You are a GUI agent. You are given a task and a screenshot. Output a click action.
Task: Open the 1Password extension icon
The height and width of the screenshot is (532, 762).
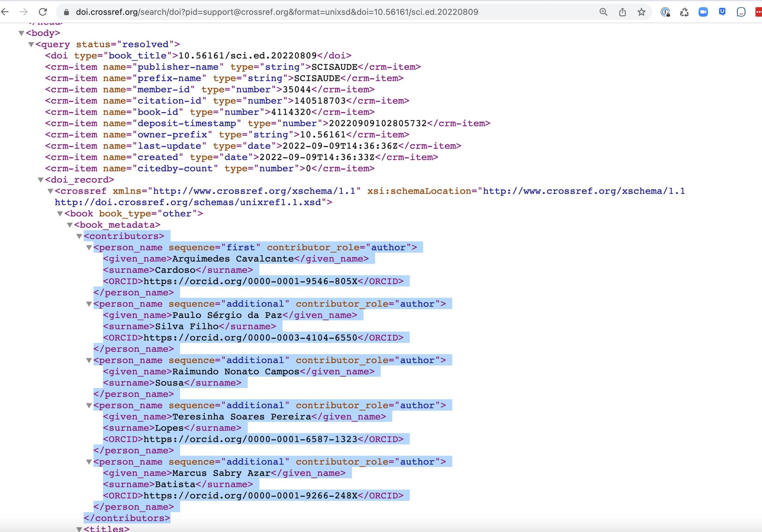point(665,12)
